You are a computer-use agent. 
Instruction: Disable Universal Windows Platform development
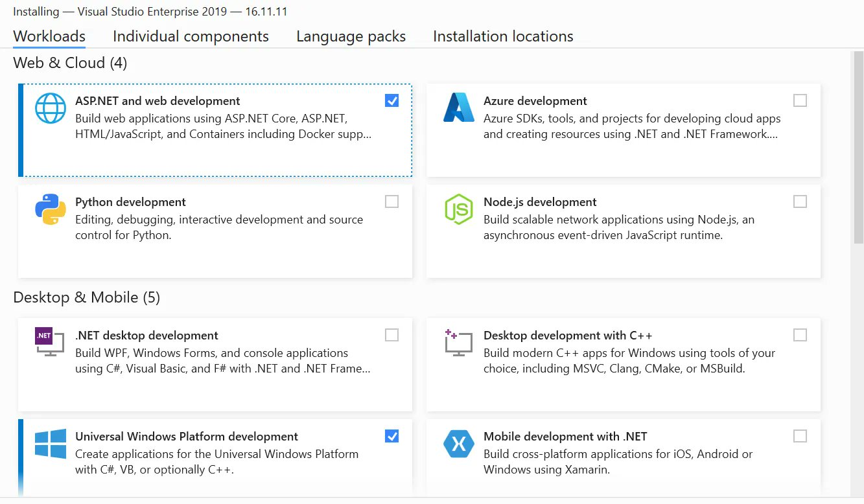pos(391,436)
